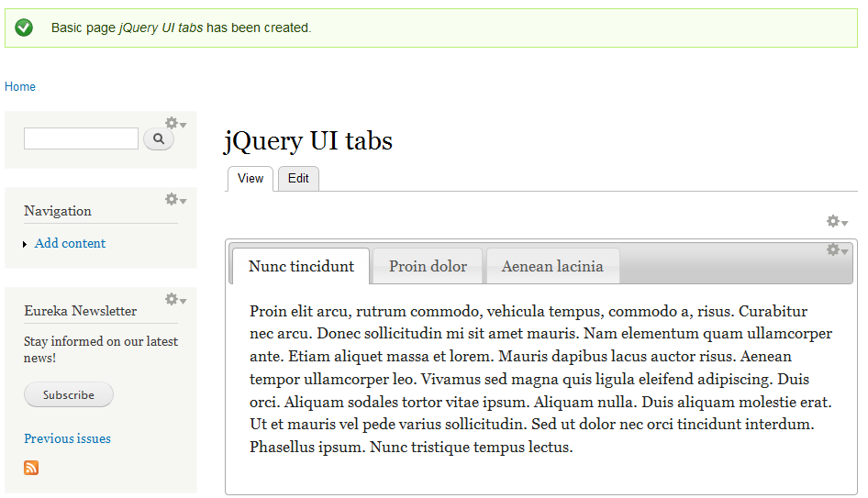Screen dimensions: 868x498
Task: Expand Eureka Newsletter block gear dropdown
Action: pyautogui.click(x=174, y=300)
